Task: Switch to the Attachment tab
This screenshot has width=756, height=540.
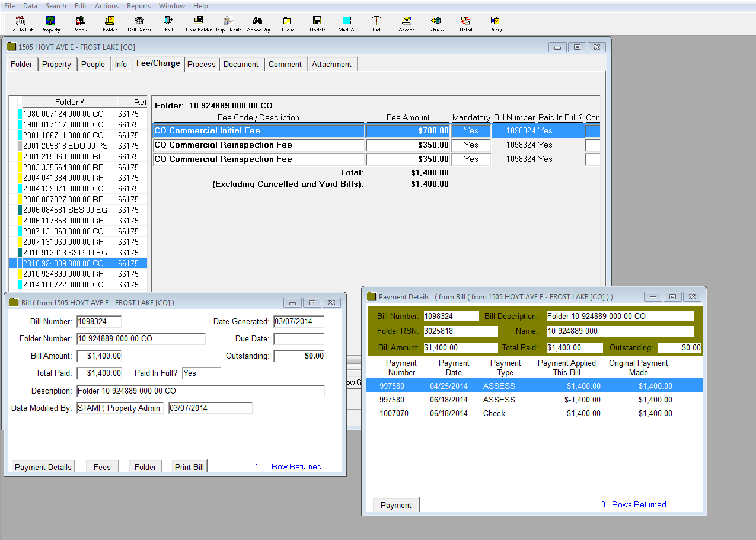Action: tap(331, 64)
